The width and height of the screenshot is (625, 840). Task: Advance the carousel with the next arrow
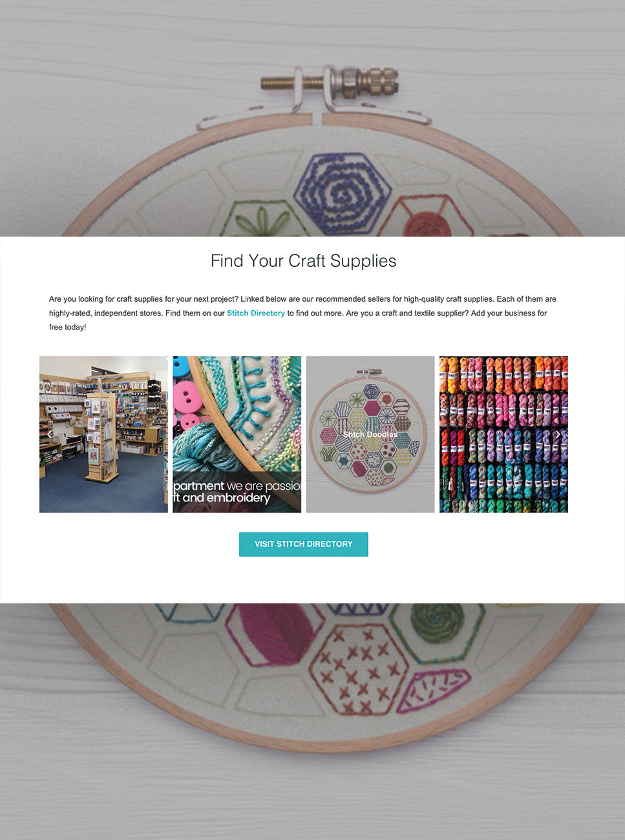558,435
